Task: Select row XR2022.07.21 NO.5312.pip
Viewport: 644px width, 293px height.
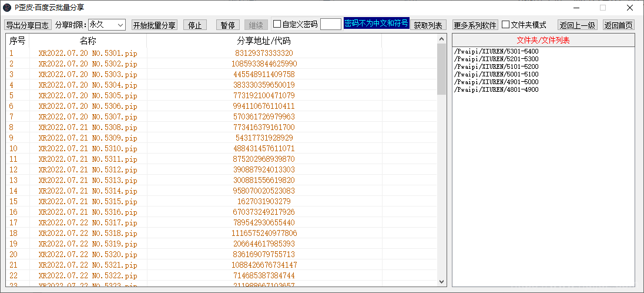Action: pyautogui.click(x=222, y=169)
